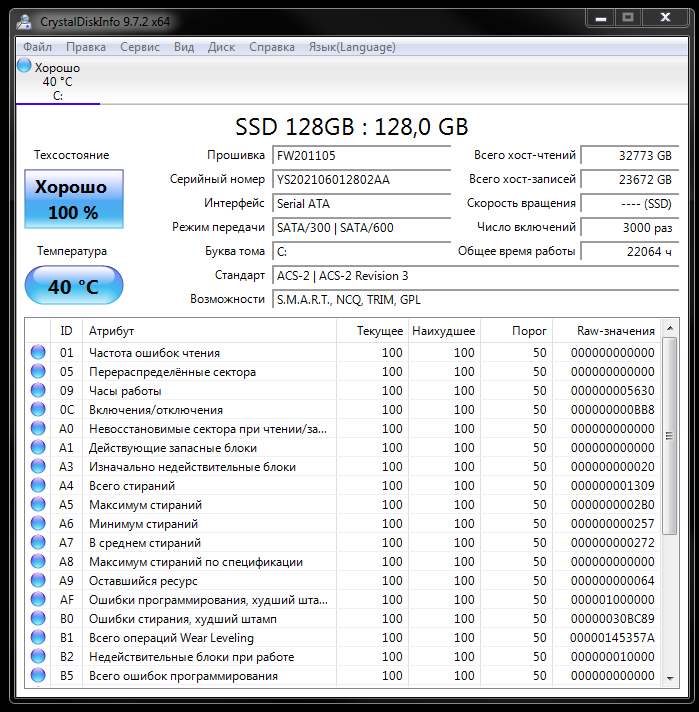Click status orb for attribute 01 read errors
This screenshot has height=712, width=699.
38,352
